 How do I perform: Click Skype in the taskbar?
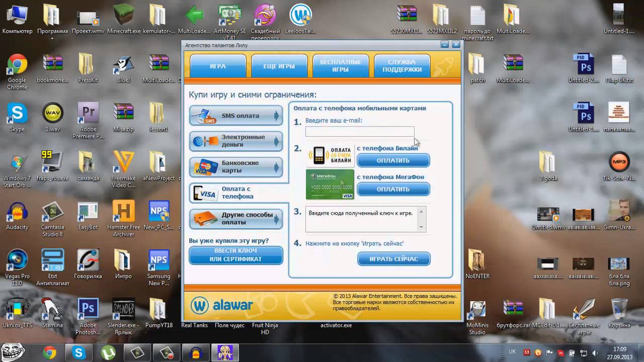78,353
